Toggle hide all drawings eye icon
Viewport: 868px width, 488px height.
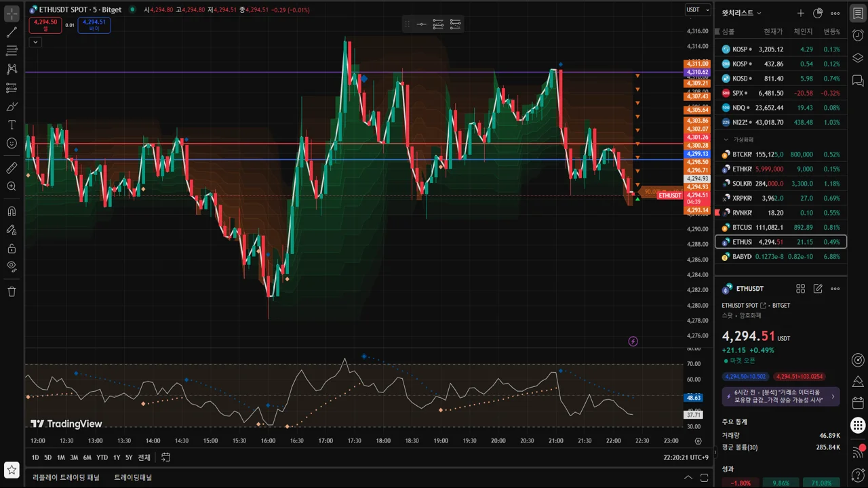[x=12, y=266]
